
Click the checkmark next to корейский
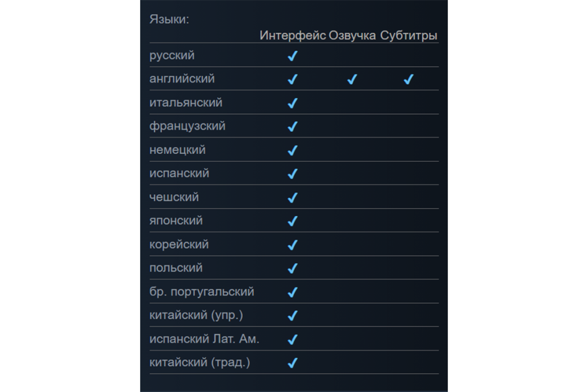pos(292,245)
